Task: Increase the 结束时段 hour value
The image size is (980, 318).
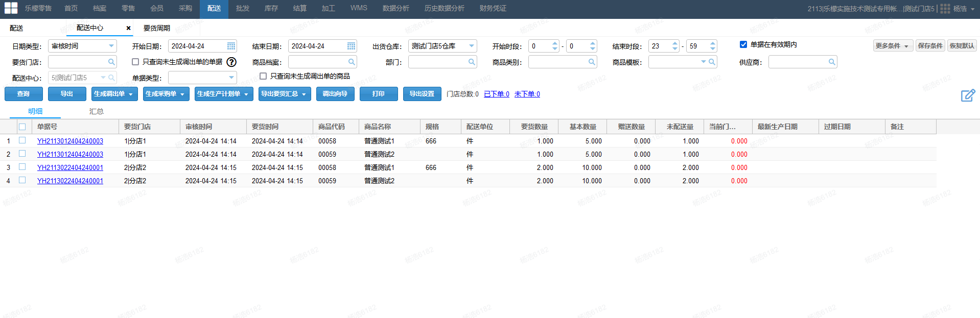Action: coord(675,43)
